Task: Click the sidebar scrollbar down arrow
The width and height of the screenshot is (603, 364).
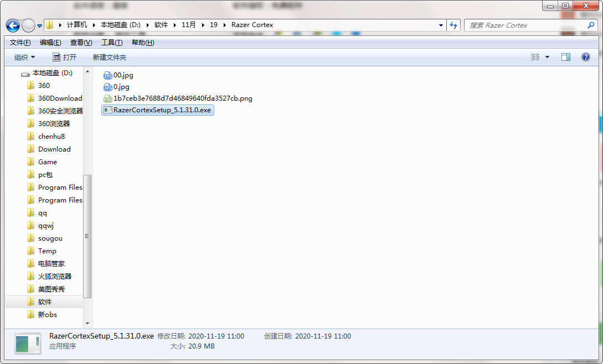Action: (x=87, y=323)
